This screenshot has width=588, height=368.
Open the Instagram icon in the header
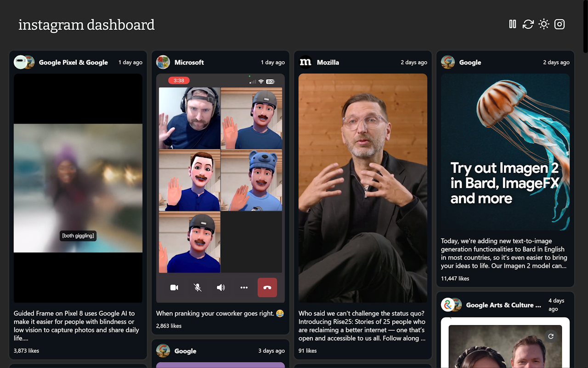[560, 24]
